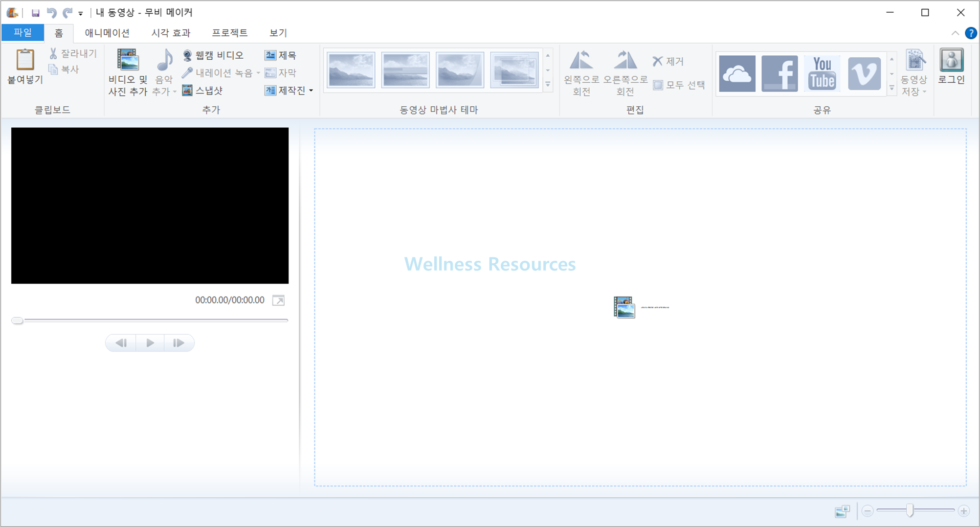Switch to the Home (홈) tab

tap(59, 33)
